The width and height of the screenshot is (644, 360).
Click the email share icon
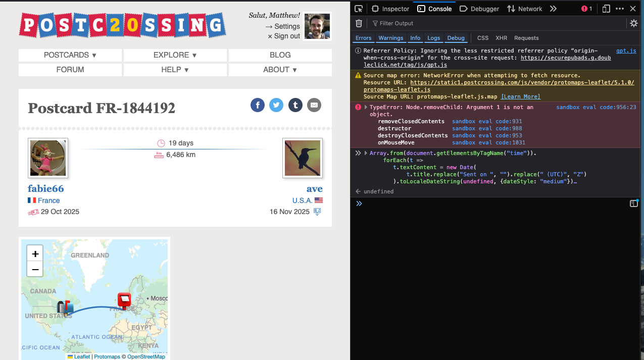314,105
